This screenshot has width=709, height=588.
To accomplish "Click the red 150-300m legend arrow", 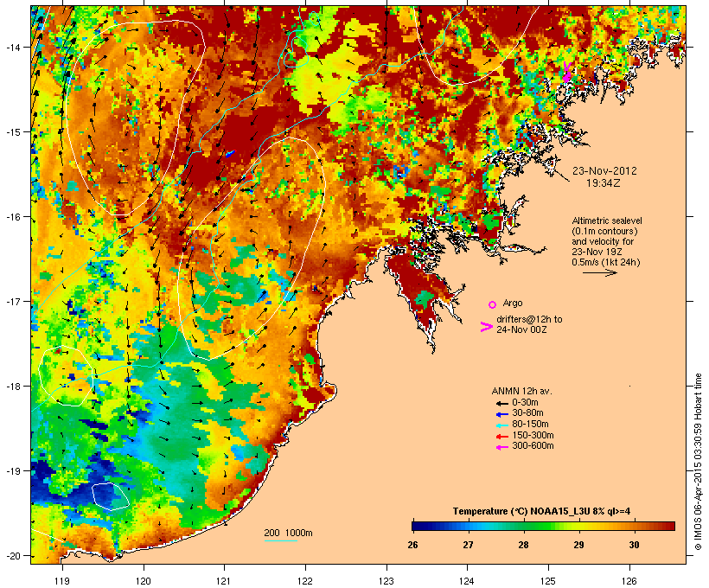I will [501, 437].
